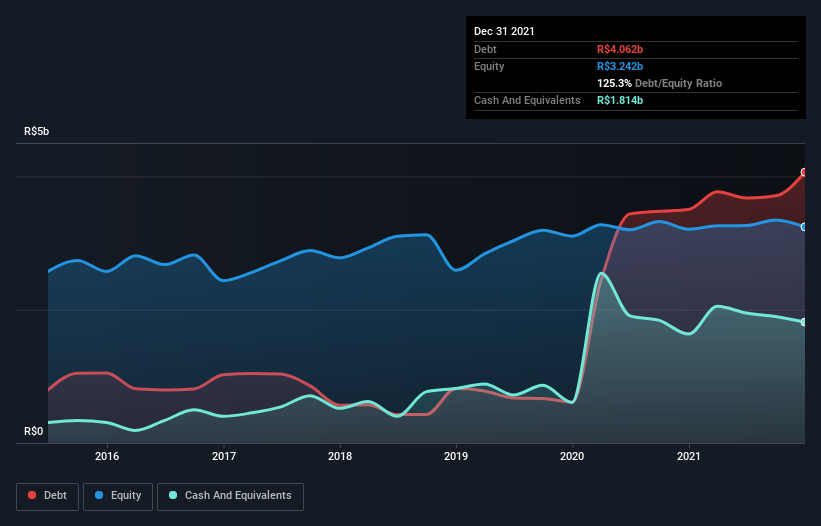Click the 2018 x-axis label
The height and width of the screenshot is (526, 821).
coord(340,456)
